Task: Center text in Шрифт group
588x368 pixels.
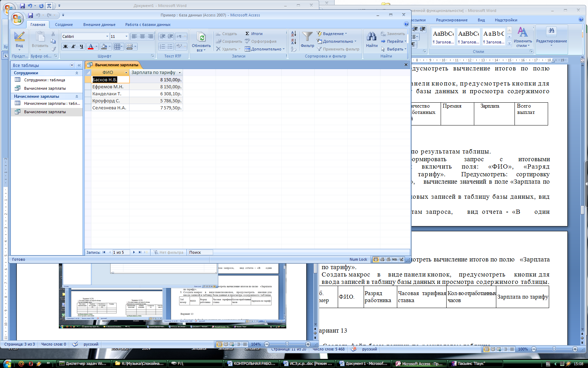Action: (142, 36)
